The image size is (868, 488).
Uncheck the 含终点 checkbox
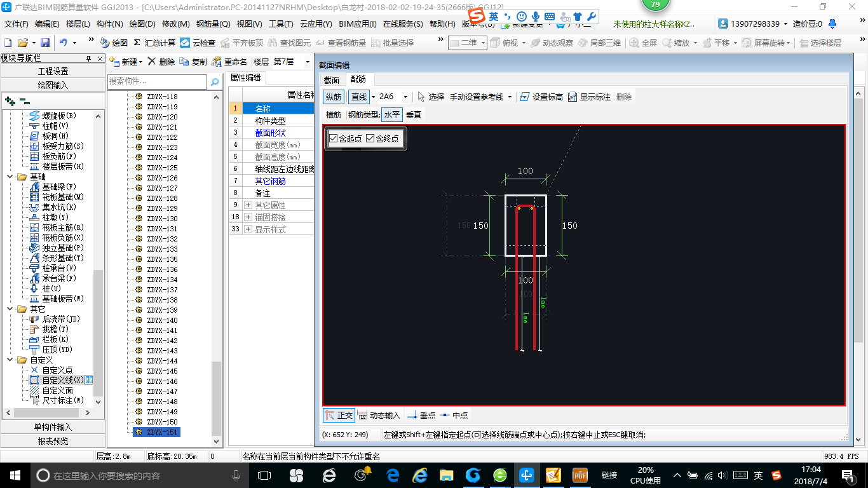[x=370, y=139]
